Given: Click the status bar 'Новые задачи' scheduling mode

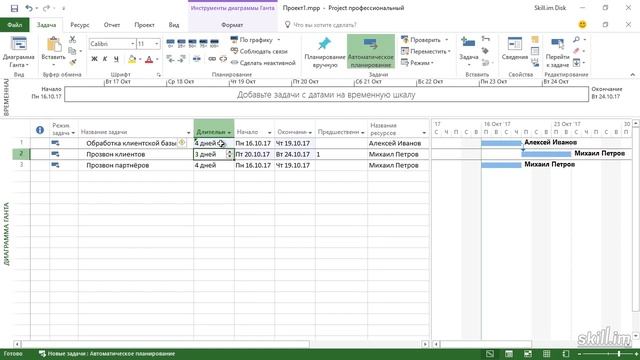Looking at the screenshot, I should (x=107, y=354).
